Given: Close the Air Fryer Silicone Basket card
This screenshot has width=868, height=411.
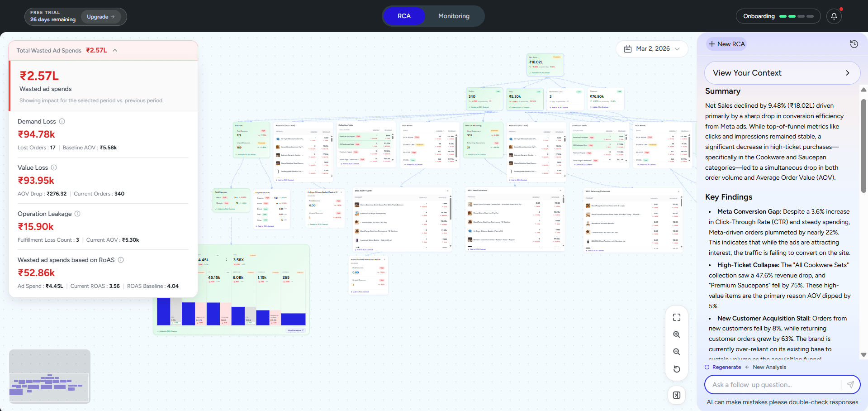Looking at the screenshot, I should click(342, 192).
